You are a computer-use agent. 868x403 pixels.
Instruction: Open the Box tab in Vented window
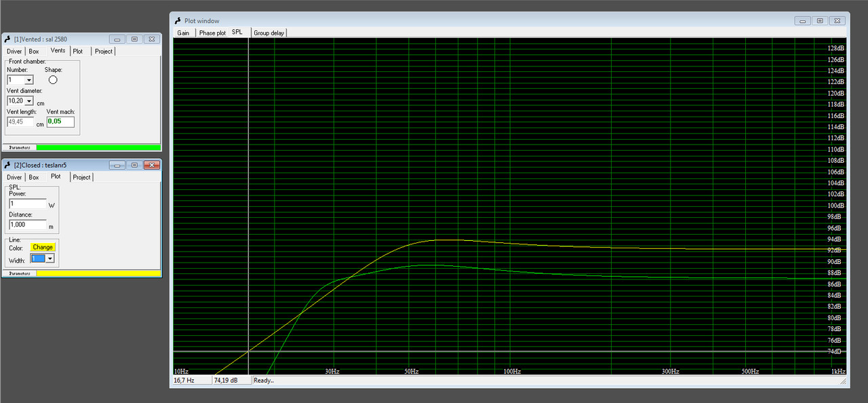[x=34, y=51]
